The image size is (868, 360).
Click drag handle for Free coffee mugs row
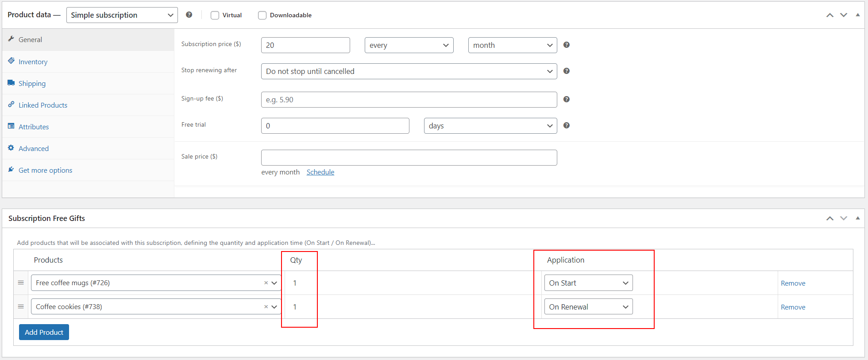[x=21, y=283]
